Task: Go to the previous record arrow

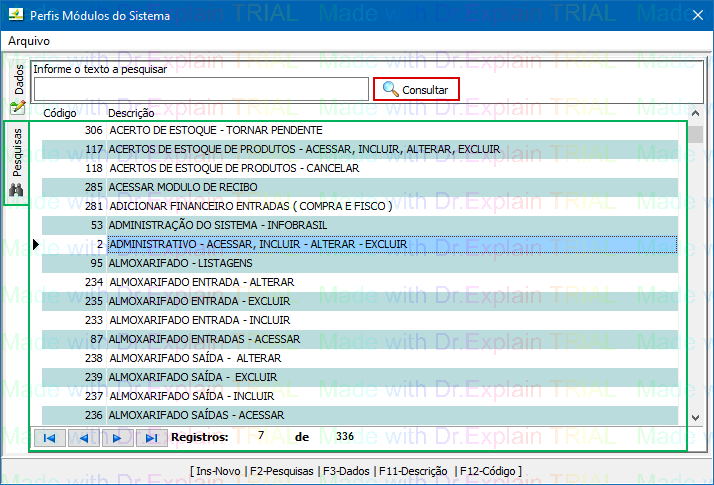Action: (x=83, y=438)
